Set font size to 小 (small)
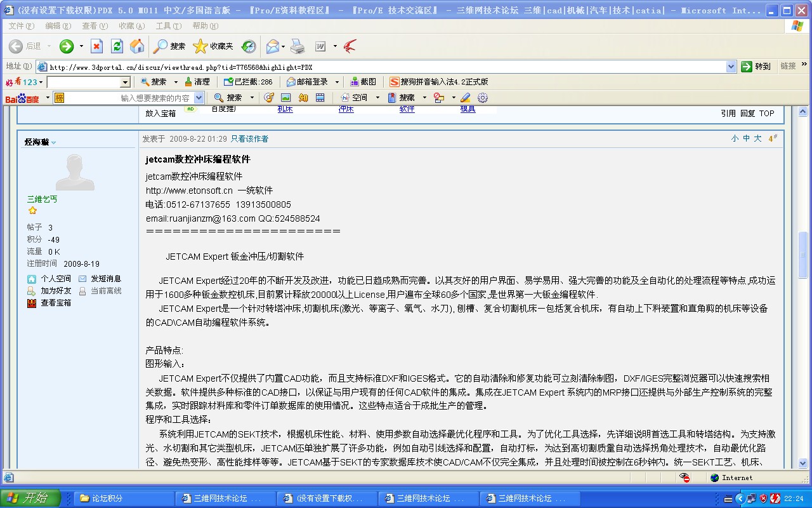Image resolution: width=812 pixels, height=508 pixels. tap(735, 138)
